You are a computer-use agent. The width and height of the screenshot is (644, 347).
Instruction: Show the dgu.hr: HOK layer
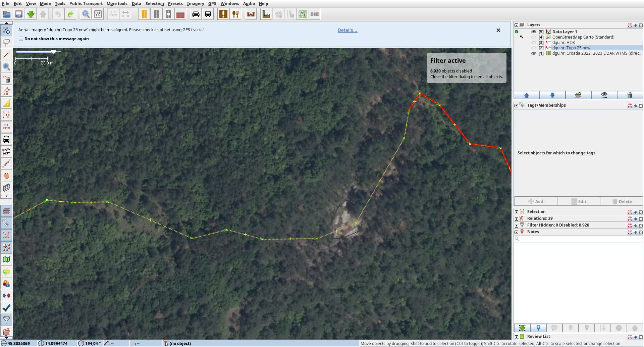[x=534, y=43]
